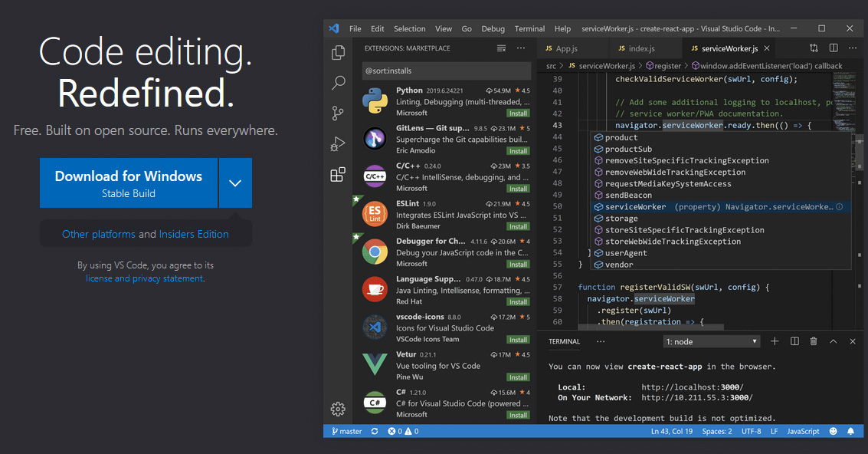Select userAgent suggestion in autocomplete list
Image resolution: width=868 pixels, height=454 pixels.
(720, 253)
